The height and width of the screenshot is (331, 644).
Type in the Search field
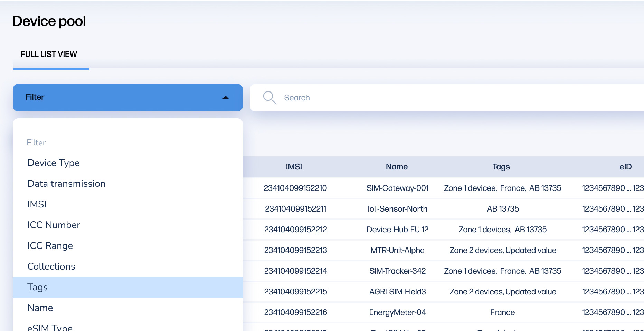[x=449, y=98]
